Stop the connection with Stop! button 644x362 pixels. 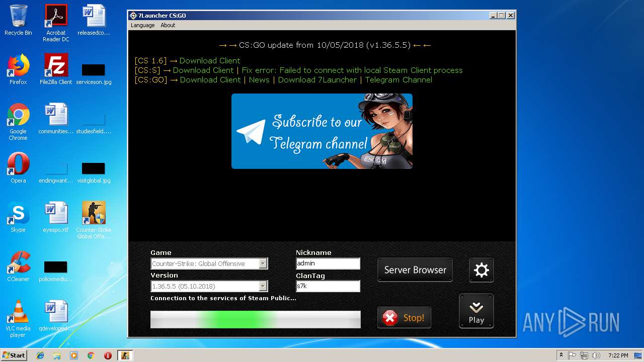click(x=404, y=318)
